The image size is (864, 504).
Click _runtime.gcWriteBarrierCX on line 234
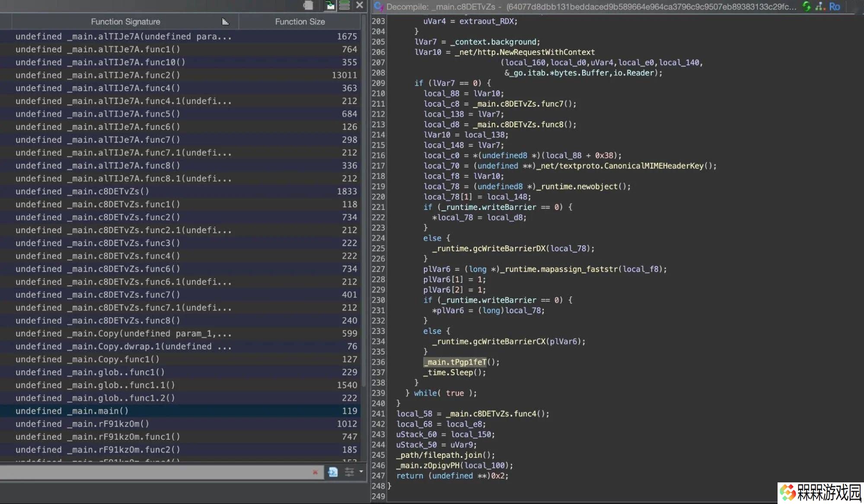tap(489, 341)
